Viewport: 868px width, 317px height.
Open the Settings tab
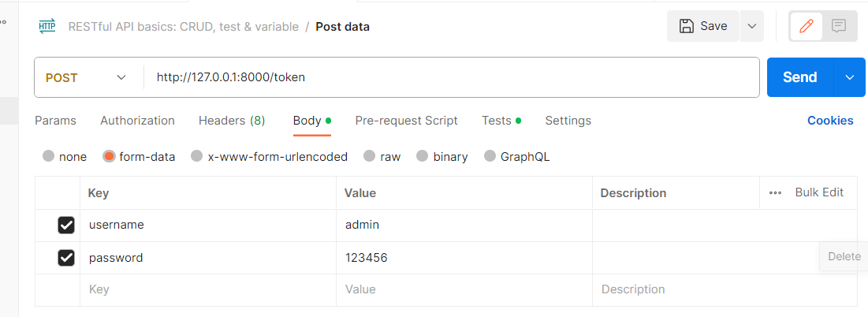pos(568,121)
